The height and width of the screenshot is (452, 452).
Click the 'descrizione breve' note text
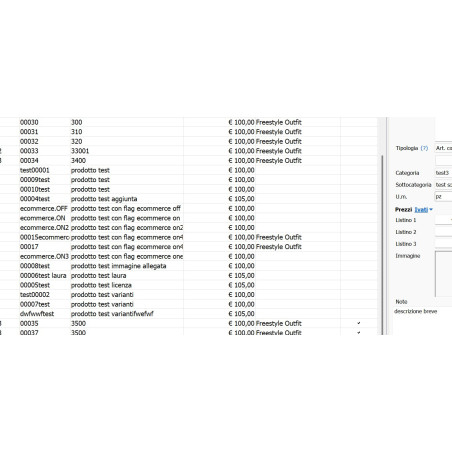pyautogui.click(x=415, y=311)
